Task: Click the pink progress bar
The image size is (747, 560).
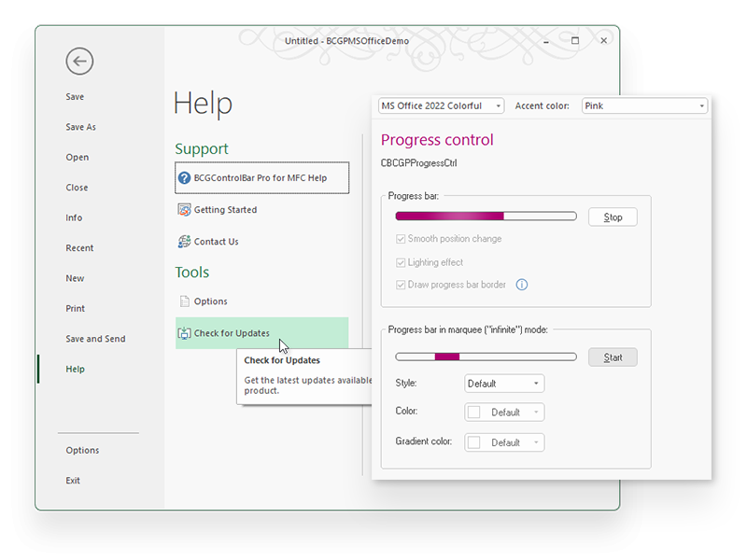Action: pyautogui.click(x=486, y=217)
